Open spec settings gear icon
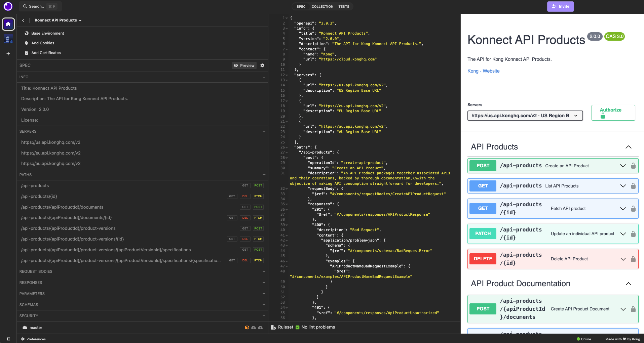 pyautogui.click(x=262, y=66)
